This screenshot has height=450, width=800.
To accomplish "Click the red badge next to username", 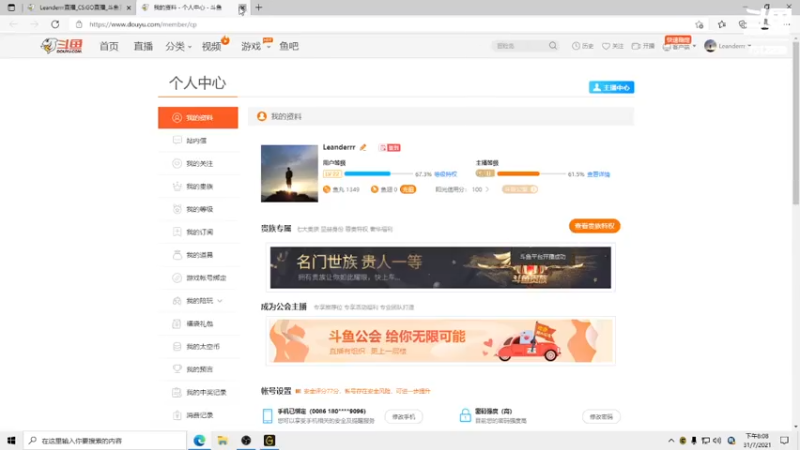I will tap(389, 147).
